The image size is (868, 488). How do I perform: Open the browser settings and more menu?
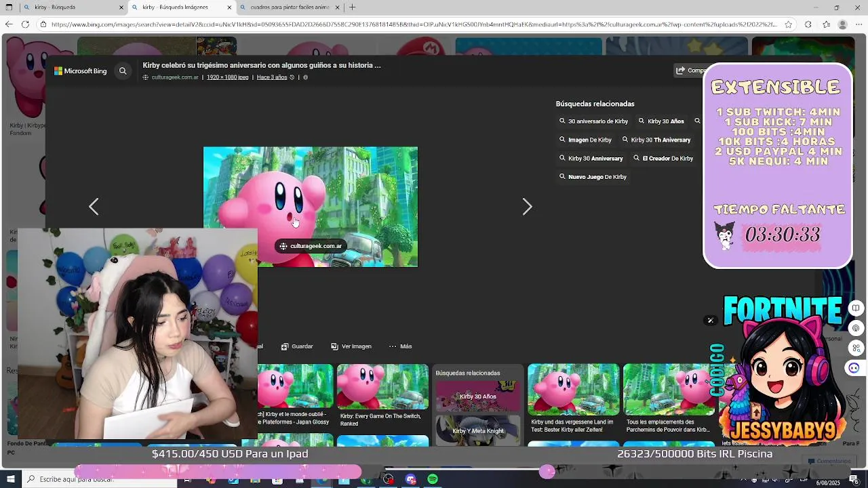click(861, 24)
